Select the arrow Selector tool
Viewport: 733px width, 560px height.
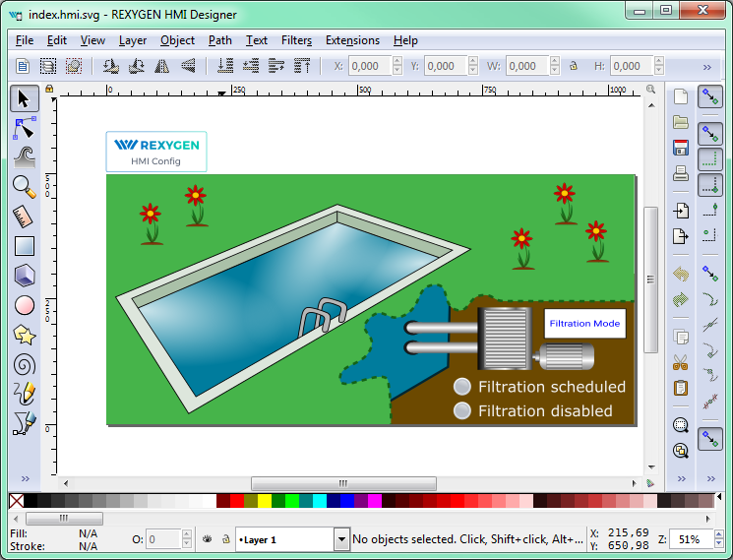click(25, 98)
